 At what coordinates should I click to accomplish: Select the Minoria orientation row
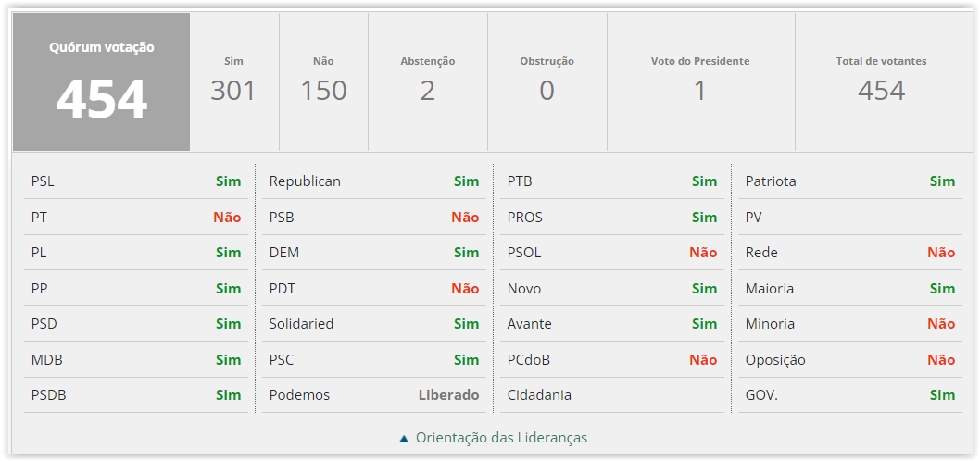tap(849, 324)
